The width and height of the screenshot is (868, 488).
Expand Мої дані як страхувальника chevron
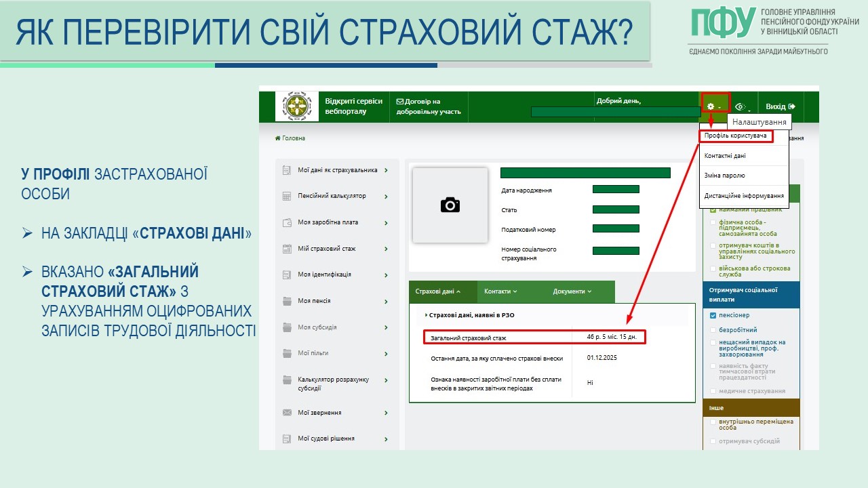click(386, 170)
